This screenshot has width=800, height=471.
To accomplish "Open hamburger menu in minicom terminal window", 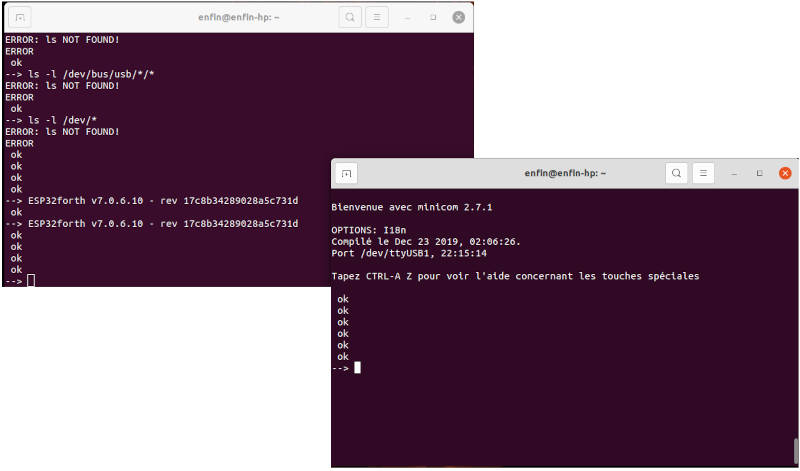I will [x=704, y=173].
